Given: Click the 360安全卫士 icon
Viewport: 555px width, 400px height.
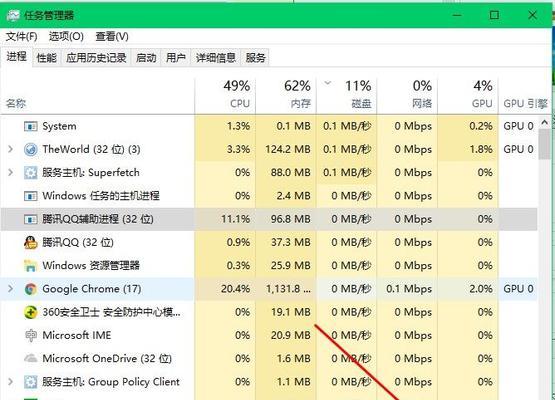Looking at the screenshot, I should pos(30,312).
